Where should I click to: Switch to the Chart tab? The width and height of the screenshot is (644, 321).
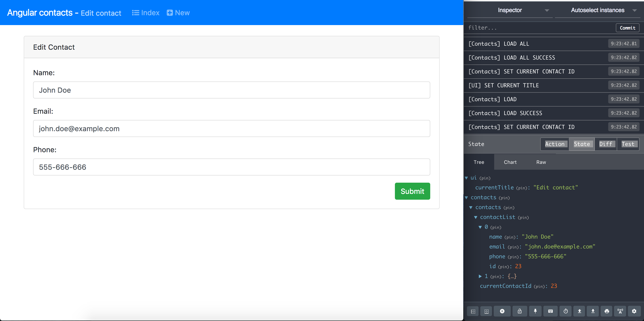[510, 162]
